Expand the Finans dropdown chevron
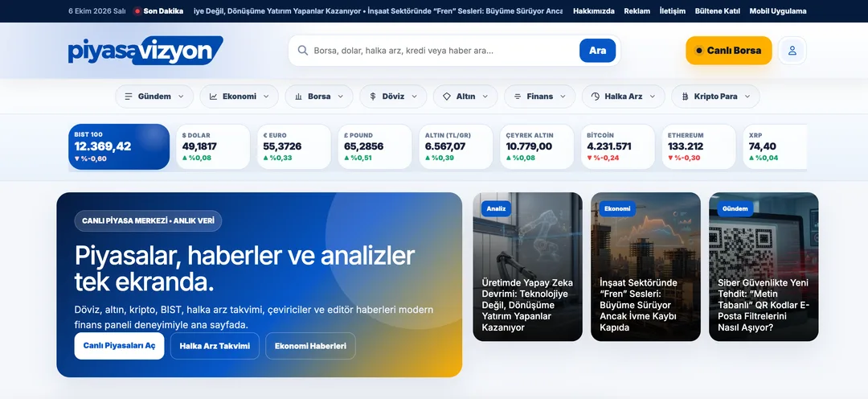Image resolution: width=868 pixels, height=399 pixels. (563, 97)
